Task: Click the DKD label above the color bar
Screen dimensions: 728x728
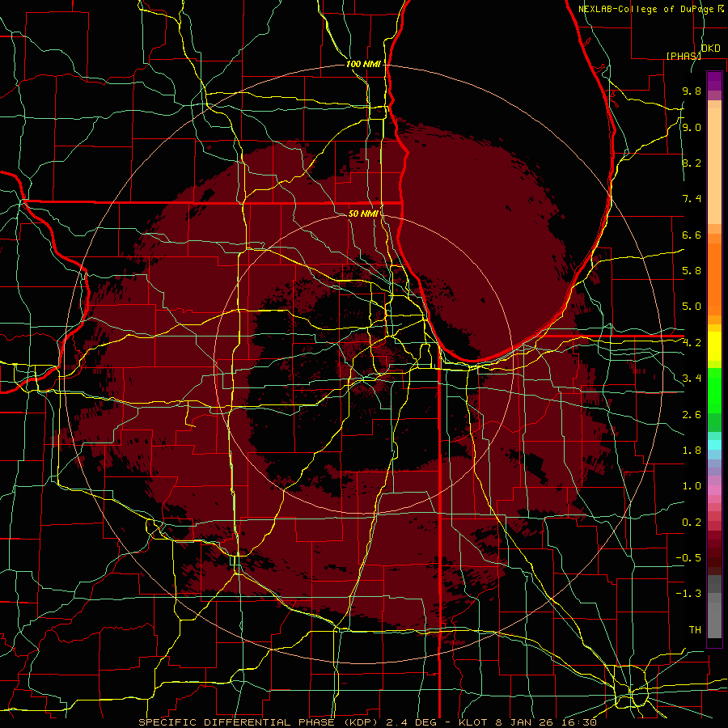Action: point(710,49)
